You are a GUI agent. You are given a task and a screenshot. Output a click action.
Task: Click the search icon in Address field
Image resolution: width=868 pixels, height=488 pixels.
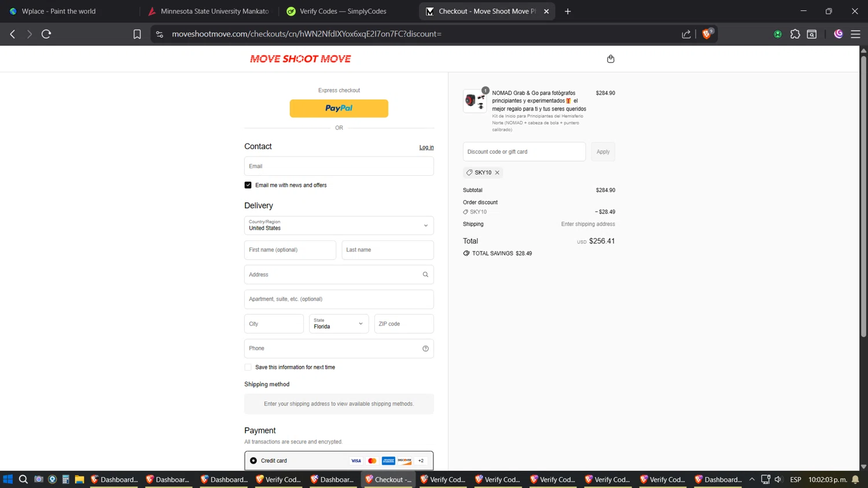425,275
